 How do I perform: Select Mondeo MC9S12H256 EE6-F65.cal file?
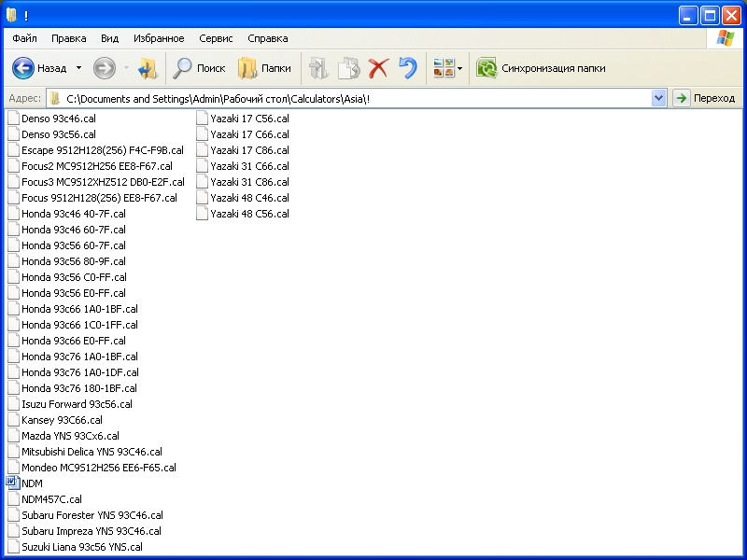(92, 468)
